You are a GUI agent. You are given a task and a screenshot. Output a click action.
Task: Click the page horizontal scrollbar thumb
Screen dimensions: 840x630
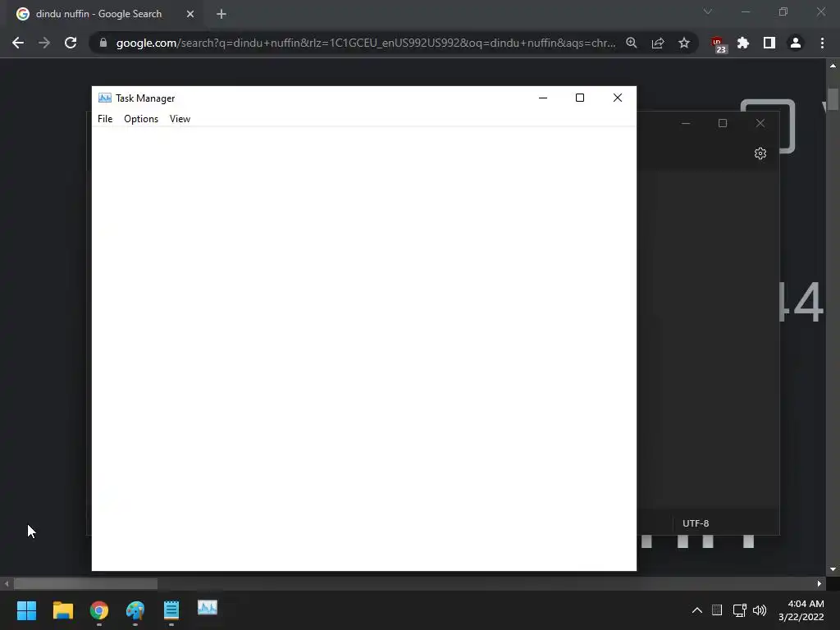85,583
